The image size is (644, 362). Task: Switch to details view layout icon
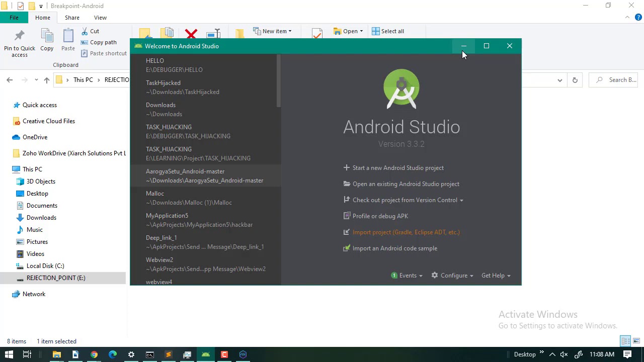[626, 341]
